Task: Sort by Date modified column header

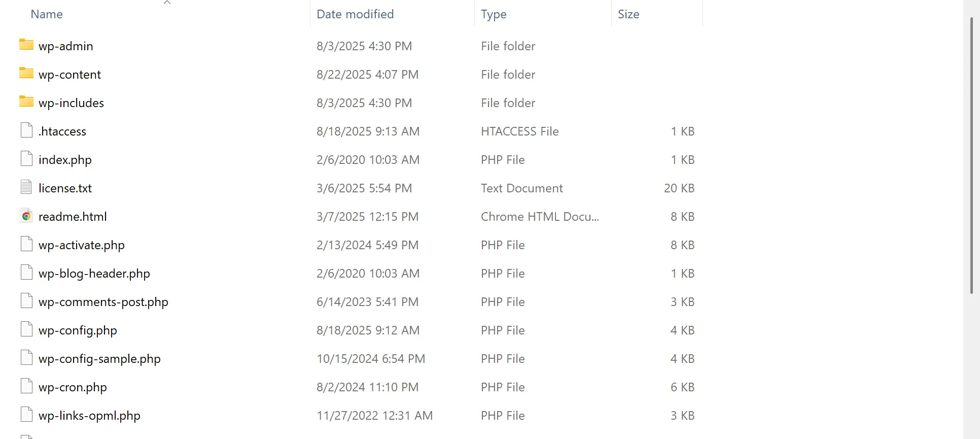Action: click(x=355, y=14)
